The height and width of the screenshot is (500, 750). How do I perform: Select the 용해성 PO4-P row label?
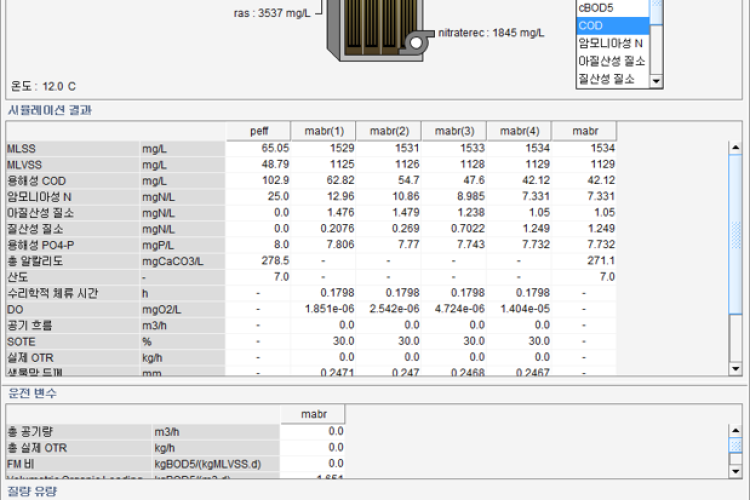coord(72,245)
